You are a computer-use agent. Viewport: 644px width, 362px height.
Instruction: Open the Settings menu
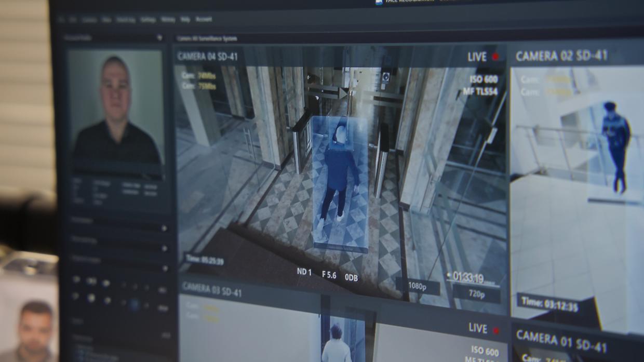148,20
